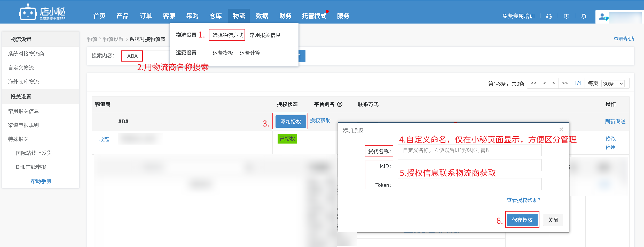Click the 添加授权 button

pyautogui.click(x=290, y=122)
